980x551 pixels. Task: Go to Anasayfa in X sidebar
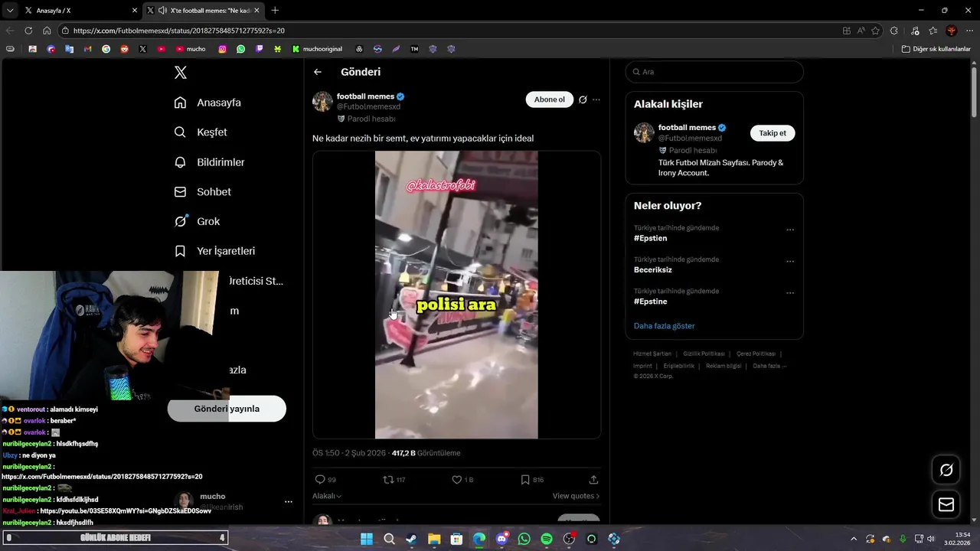point(207,103)
